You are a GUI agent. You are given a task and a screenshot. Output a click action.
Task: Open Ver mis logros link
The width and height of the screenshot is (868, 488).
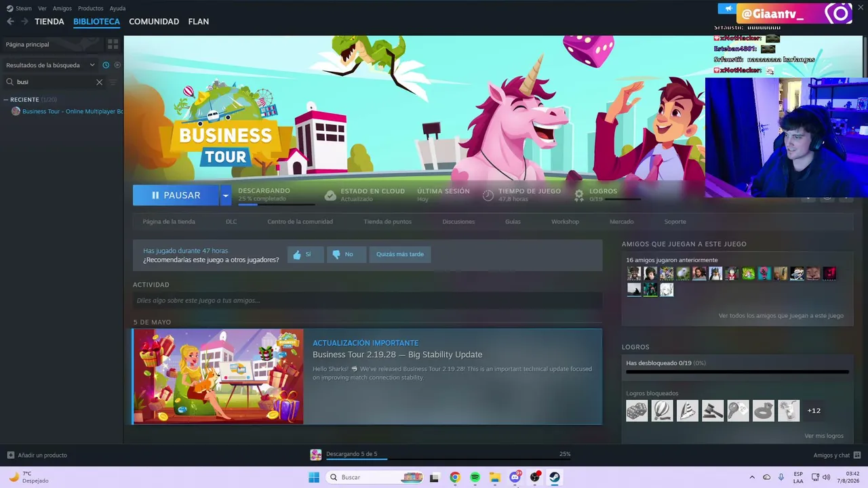pyautogui.click(x=824, y=436)
